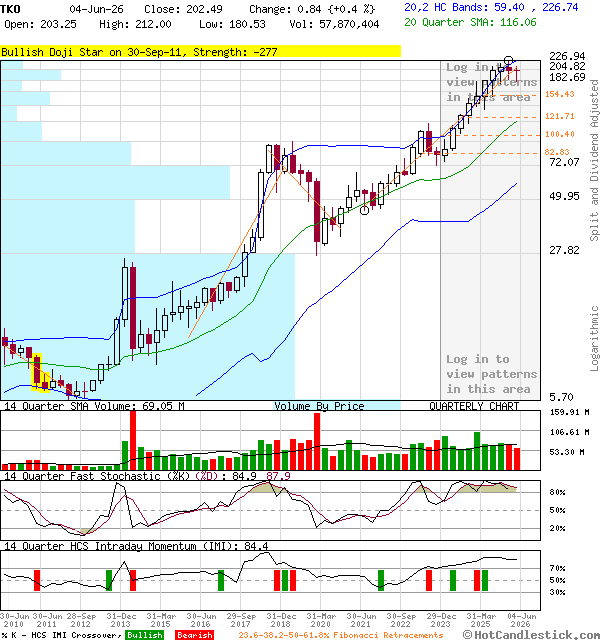Click the Vol: 57,870,404 readout
Image resolution: width=600 pixels, height=640 pixels.
point(334,24)
